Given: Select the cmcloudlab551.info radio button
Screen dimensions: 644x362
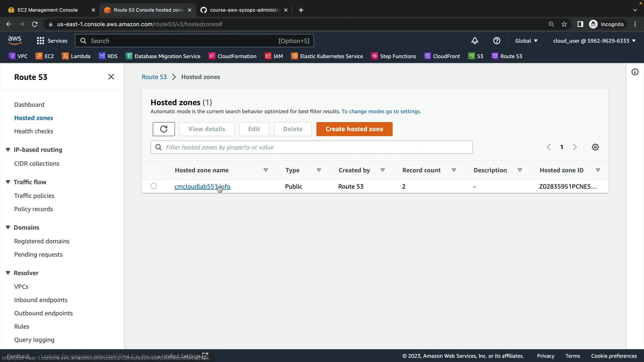Looking at the screenshot, I should tap(154, 186).
